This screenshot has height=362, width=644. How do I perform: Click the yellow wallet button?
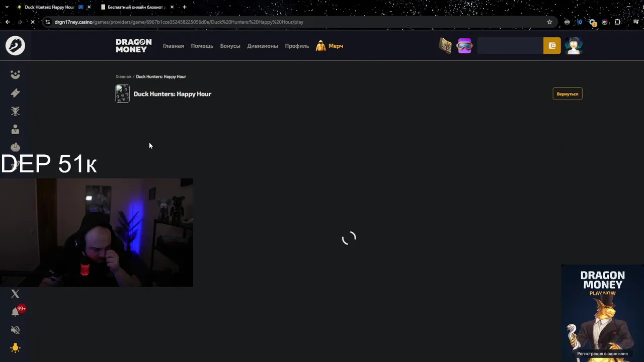tap(552, 46)
